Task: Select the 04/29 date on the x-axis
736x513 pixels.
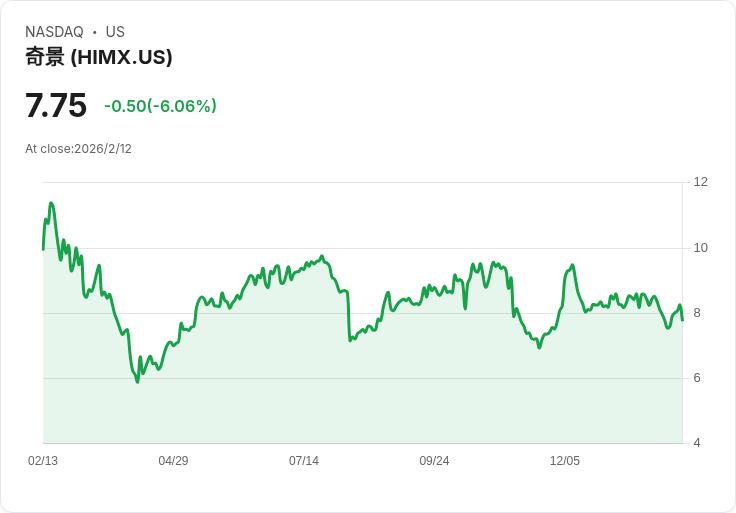Action: [x=173, y=461]
